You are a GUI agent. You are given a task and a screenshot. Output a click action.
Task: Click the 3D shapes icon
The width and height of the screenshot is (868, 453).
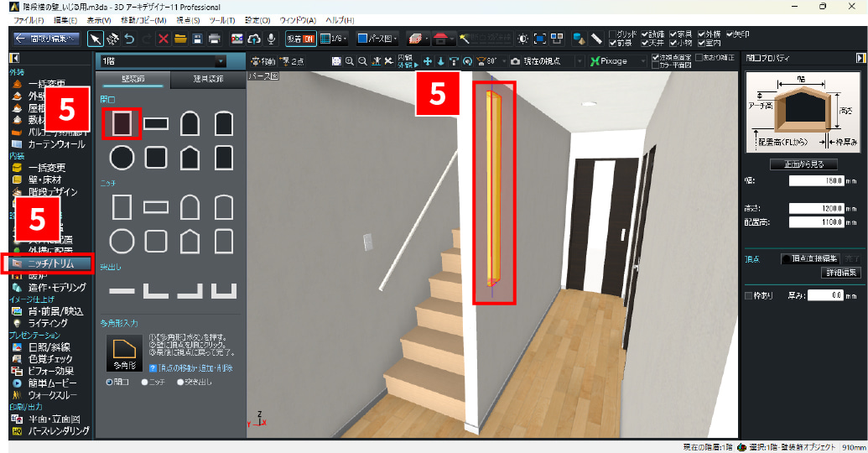click(579, 39)
